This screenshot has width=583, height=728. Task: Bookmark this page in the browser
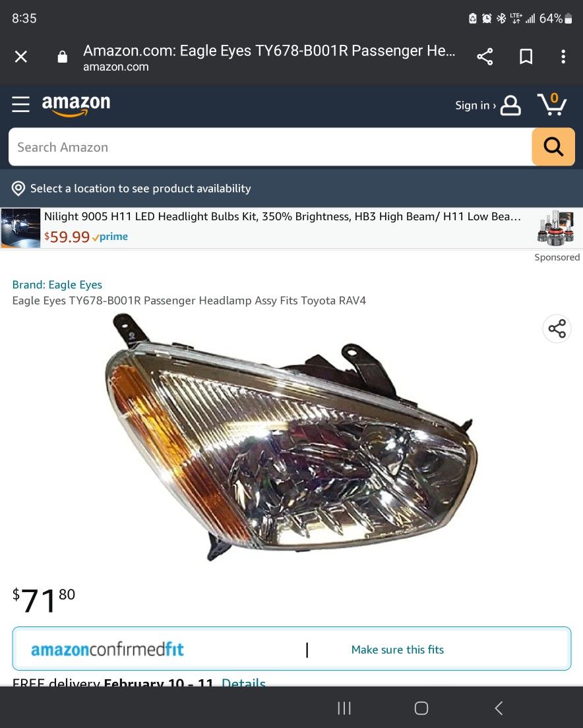point(526,57)
